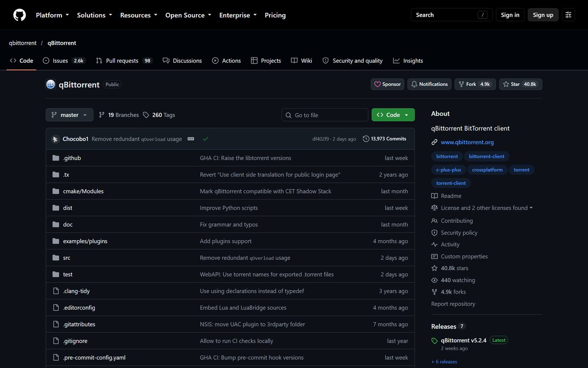Screen dimensions: 588x368
Task: Click the header Search box
Action: tap(452, 15)
